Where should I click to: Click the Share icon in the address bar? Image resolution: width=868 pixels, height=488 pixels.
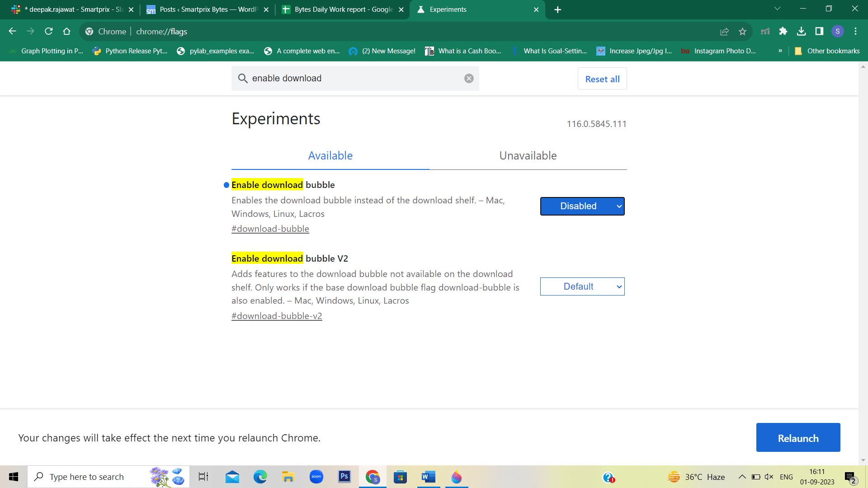tap(724, 31)
